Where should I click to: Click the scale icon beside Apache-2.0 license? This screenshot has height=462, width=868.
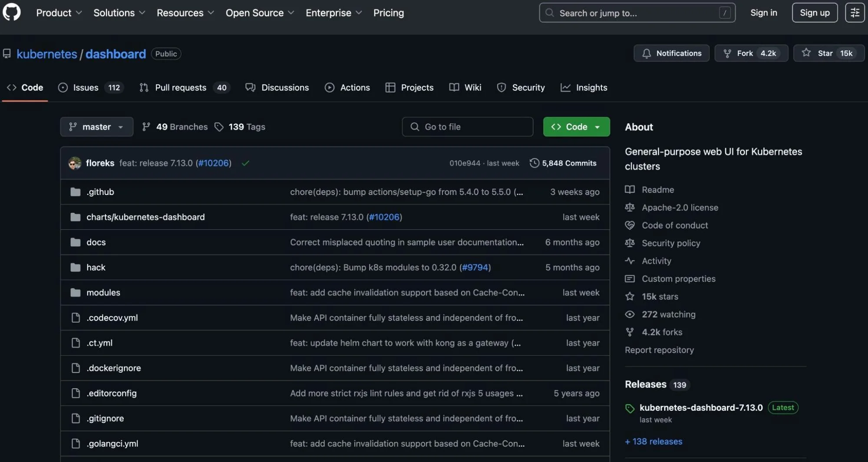click(x=630, y=208)
